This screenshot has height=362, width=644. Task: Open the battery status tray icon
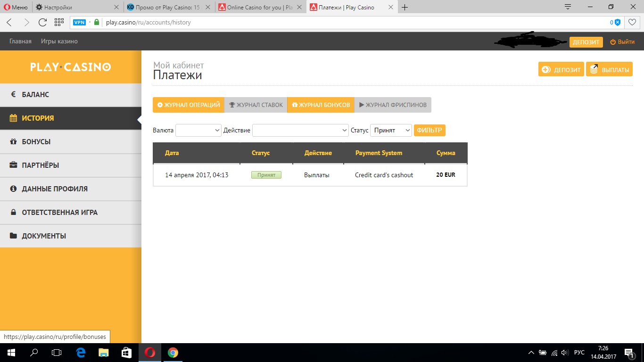click(x=543, y=353)
